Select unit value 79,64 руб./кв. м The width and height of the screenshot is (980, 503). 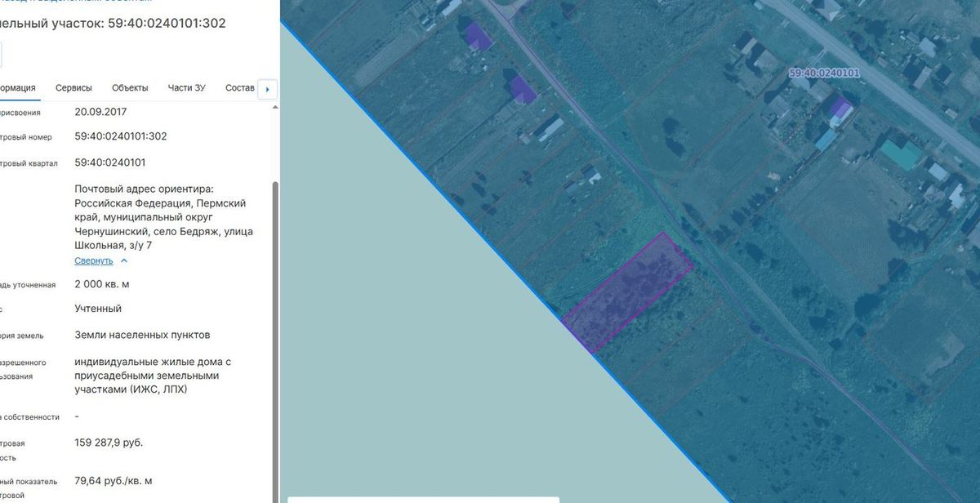(114, 481)
